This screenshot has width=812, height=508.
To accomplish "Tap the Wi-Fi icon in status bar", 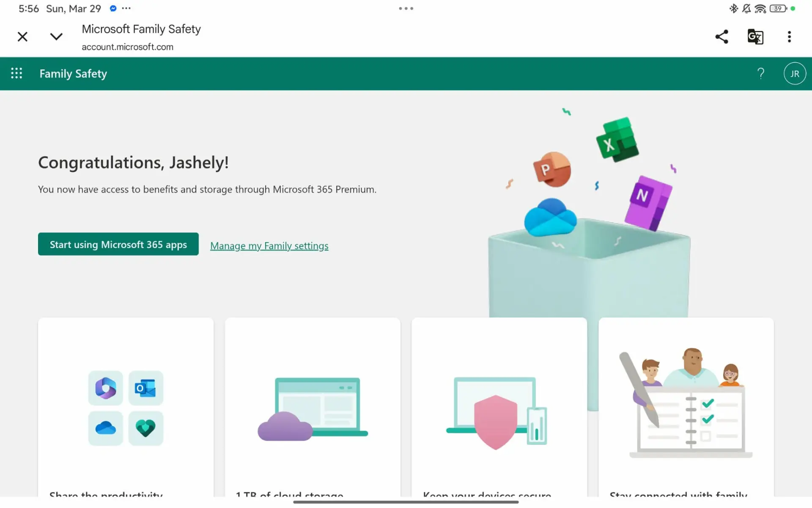I will pyautogui.click(x=760, y=8).
